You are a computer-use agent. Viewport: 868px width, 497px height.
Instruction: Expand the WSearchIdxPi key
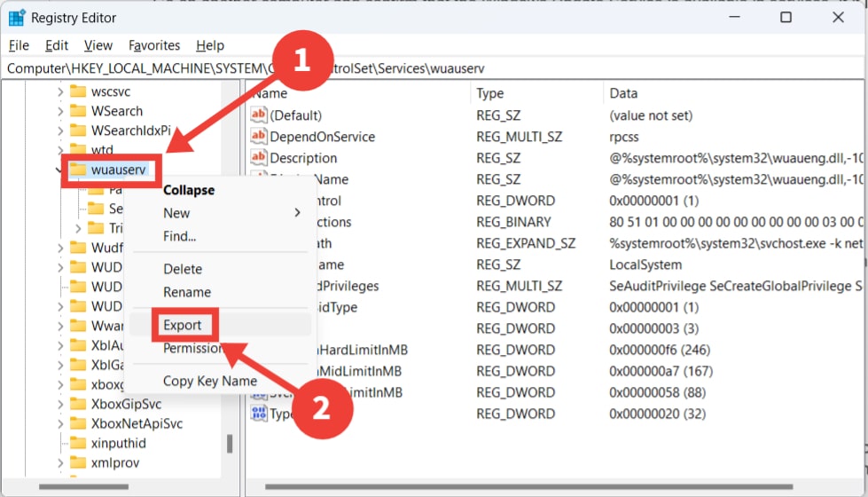tap(60, 130)
